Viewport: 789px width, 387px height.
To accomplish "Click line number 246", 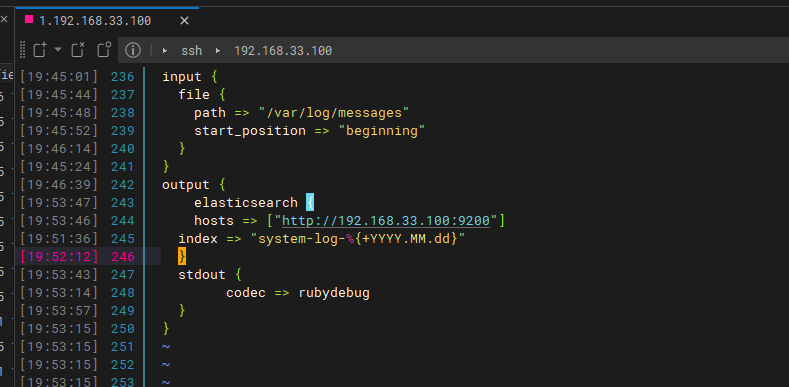I will point(123,257).
